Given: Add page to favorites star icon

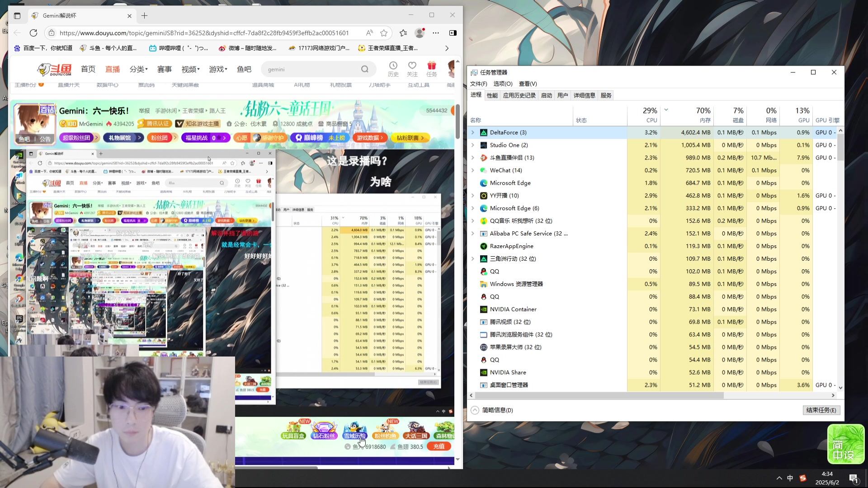Looking at the screenshot, I should (x=384, y=33).
